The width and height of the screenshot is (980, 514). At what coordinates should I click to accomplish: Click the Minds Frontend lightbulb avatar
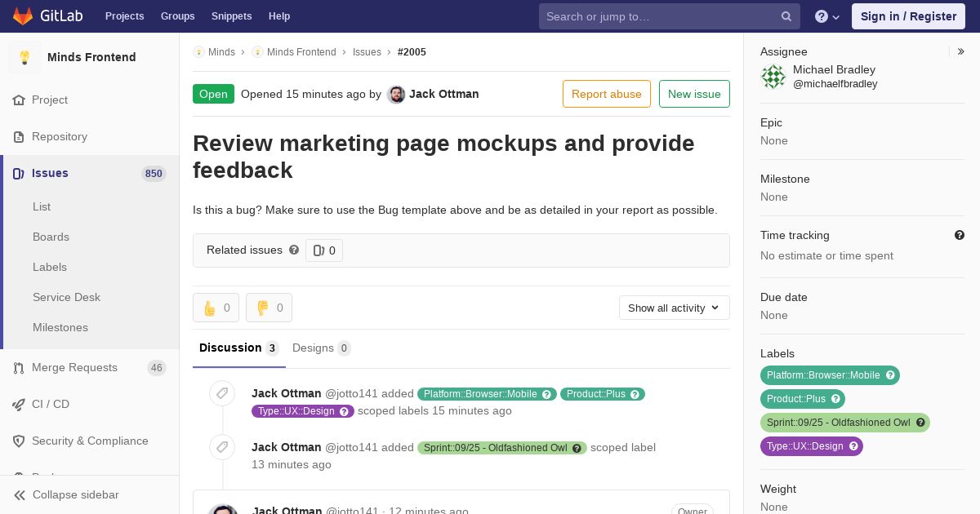[24, 57]
